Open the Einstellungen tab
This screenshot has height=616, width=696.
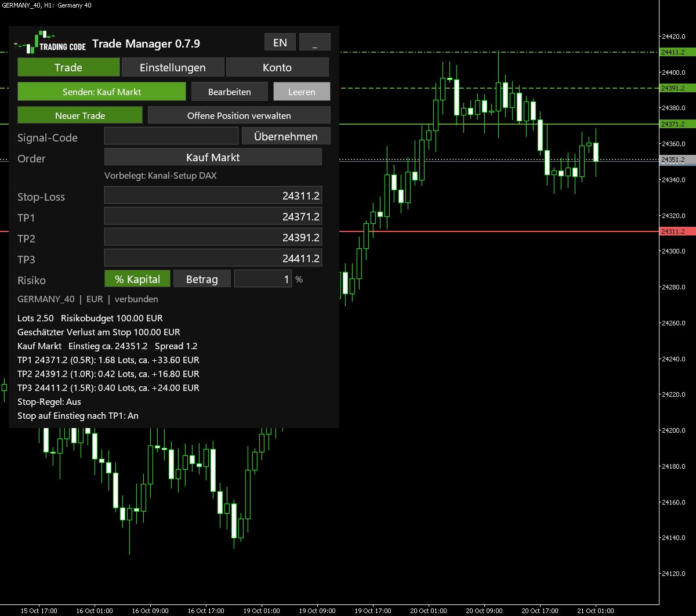click(173, 67)
